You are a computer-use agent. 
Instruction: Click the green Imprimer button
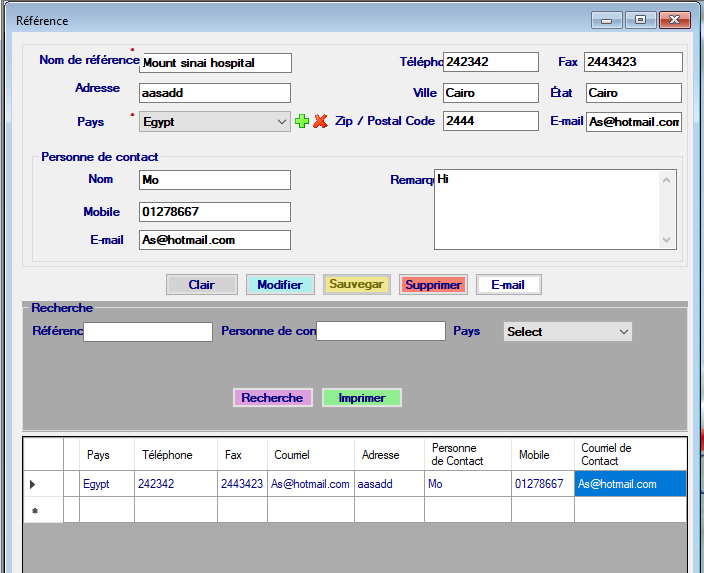click(x=362, y=397)
